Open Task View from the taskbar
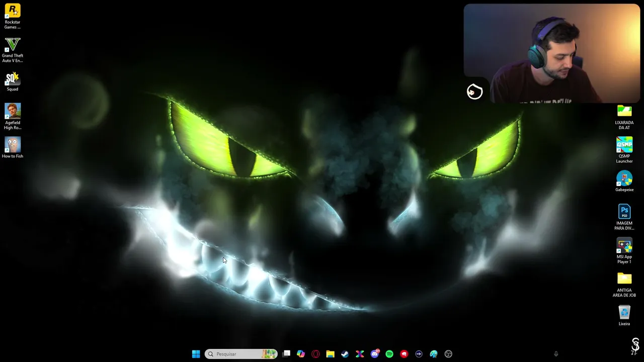 click(x=286, y=354)
